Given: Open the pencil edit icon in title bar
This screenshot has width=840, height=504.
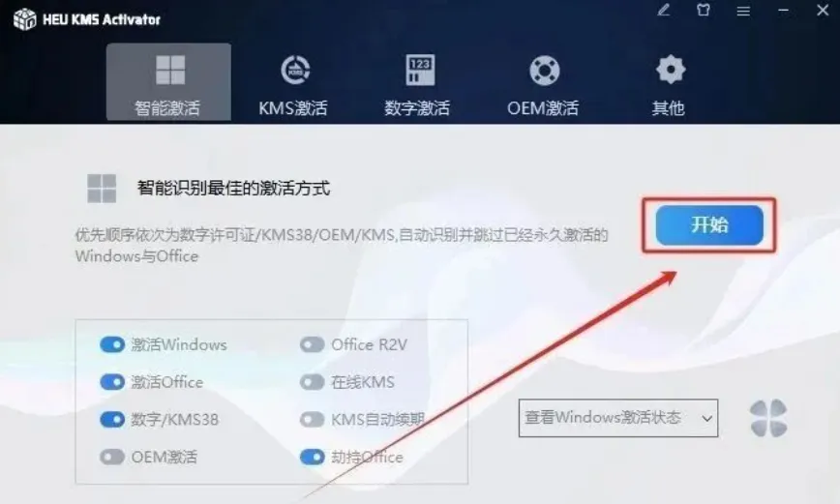Looking at the screenshot, I should [664, 11].
